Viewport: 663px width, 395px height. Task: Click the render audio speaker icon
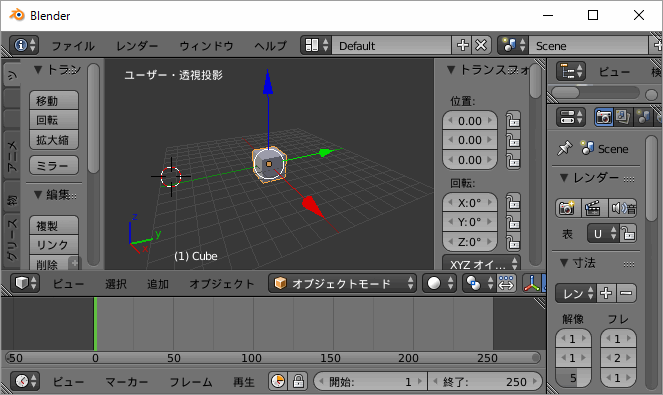622,208
